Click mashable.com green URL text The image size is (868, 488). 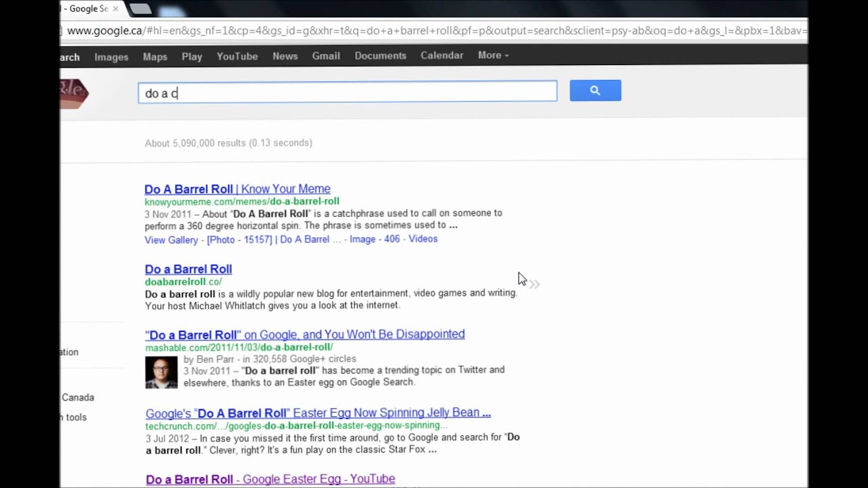[239, 347]
